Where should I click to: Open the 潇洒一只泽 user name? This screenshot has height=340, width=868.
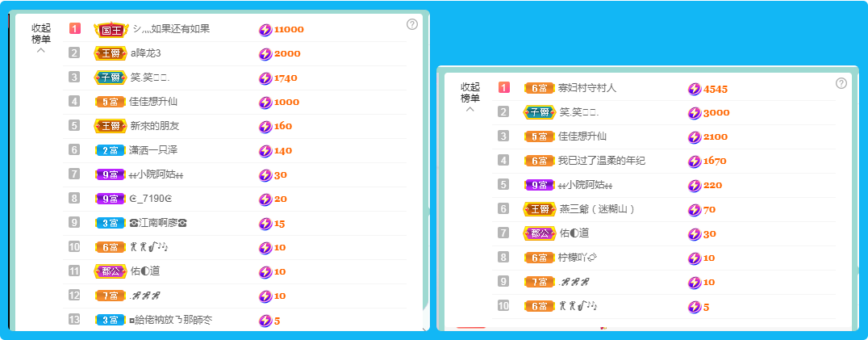pyautogui.click(x=153, y=150)
